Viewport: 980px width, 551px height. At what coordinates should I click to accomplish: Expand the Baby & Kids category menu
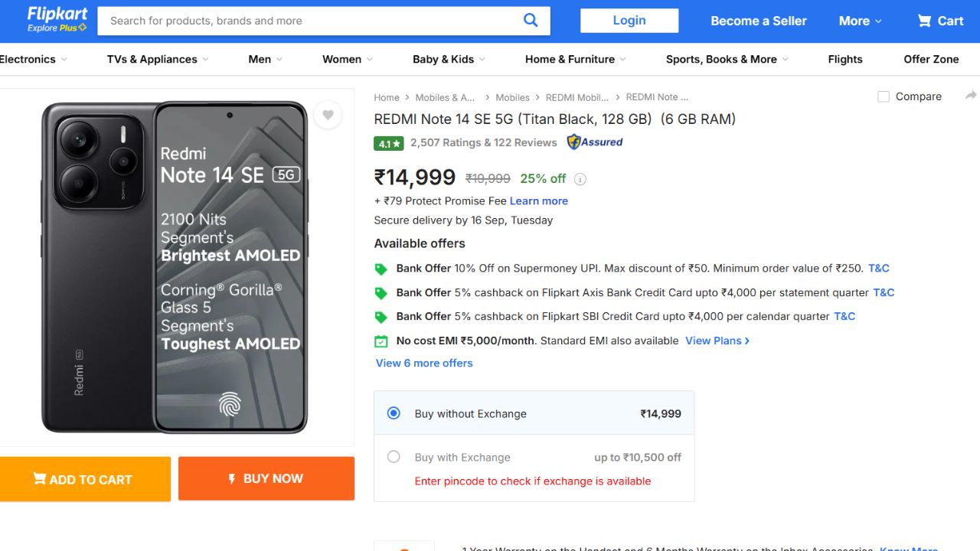pyautogui.click(x=449, y=59)
